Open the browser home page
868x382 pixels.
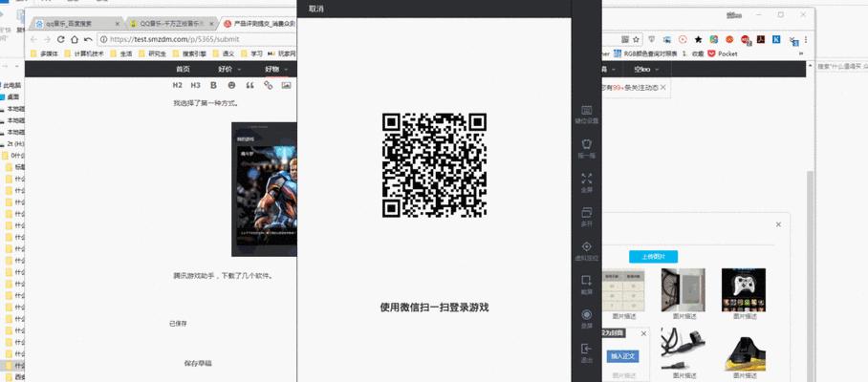[75, 39]
